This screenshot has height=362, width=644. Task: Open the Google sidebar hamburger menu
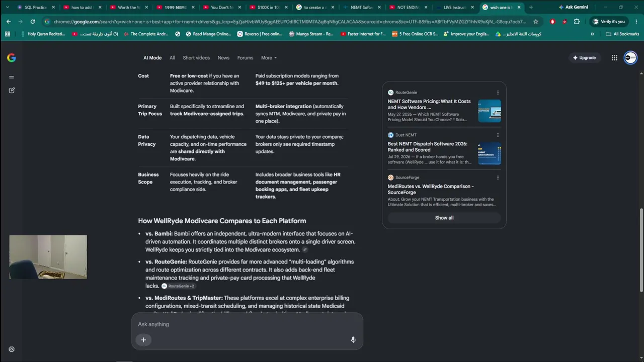pyautogui.click(x=12, y=77)
